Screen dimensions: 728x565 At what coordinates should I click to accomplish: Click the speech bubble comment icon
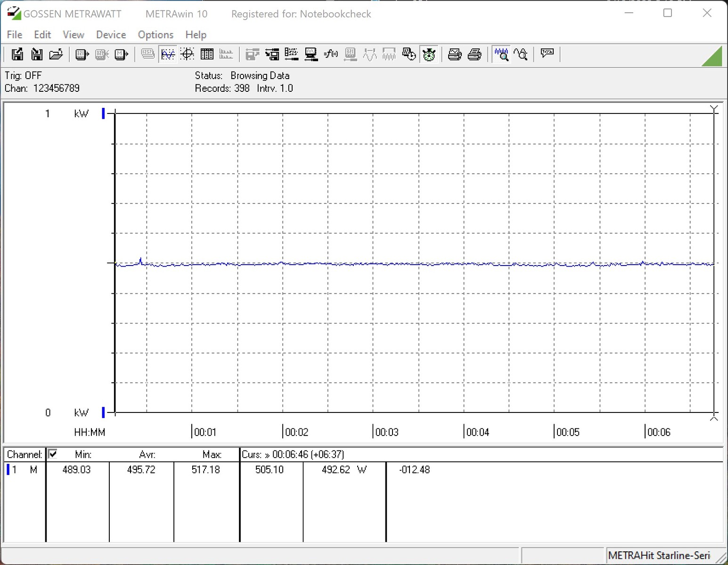(547, 54)
